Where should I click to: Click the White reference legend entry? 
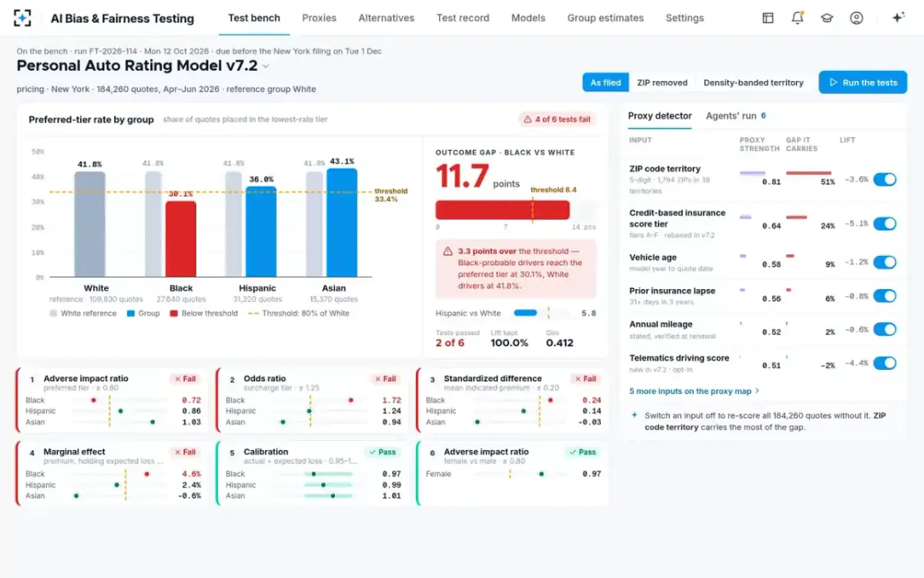coord(83,314)
